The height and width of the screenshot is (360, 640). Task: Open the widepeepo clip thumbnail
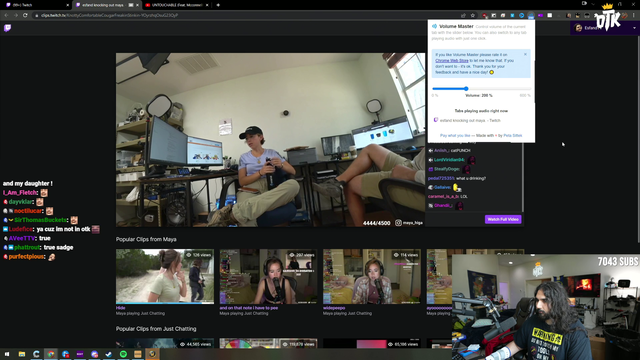click(x=372, y=276)
